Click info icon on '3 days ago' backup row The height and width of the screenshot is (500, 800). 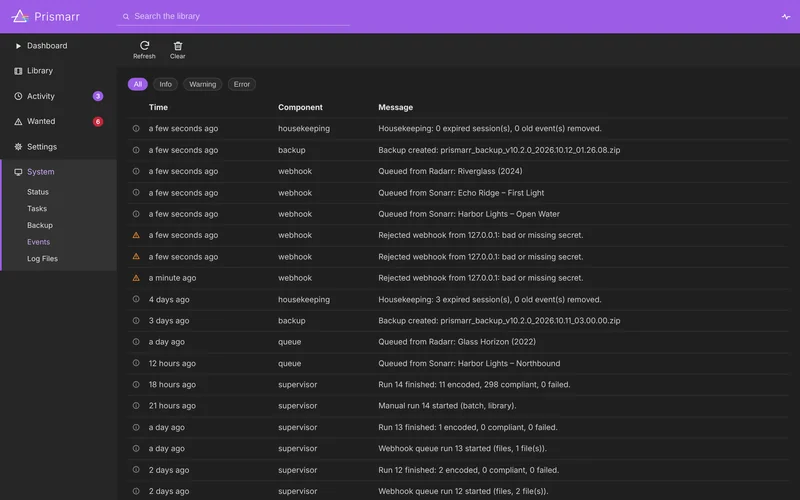pyautogui.click(x=136, y=320)
